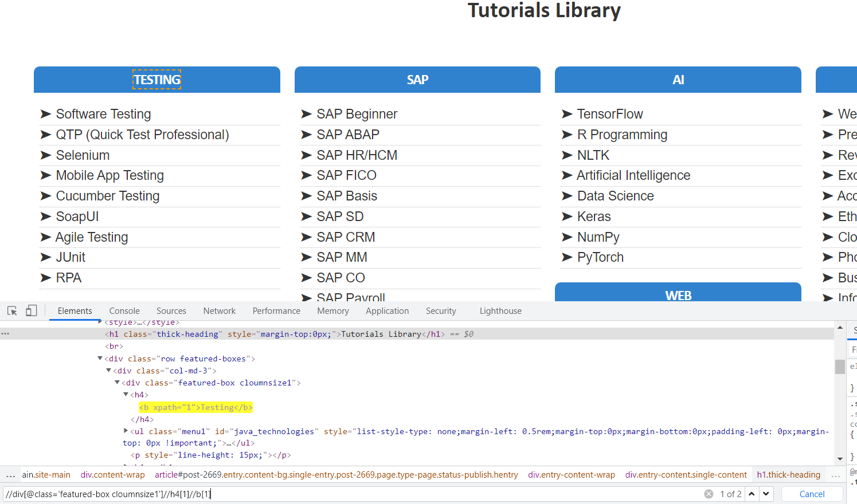The width and height of the screenshot is (857, 504).
Task: Click into the XPath search input field
Action: (353, 494)
